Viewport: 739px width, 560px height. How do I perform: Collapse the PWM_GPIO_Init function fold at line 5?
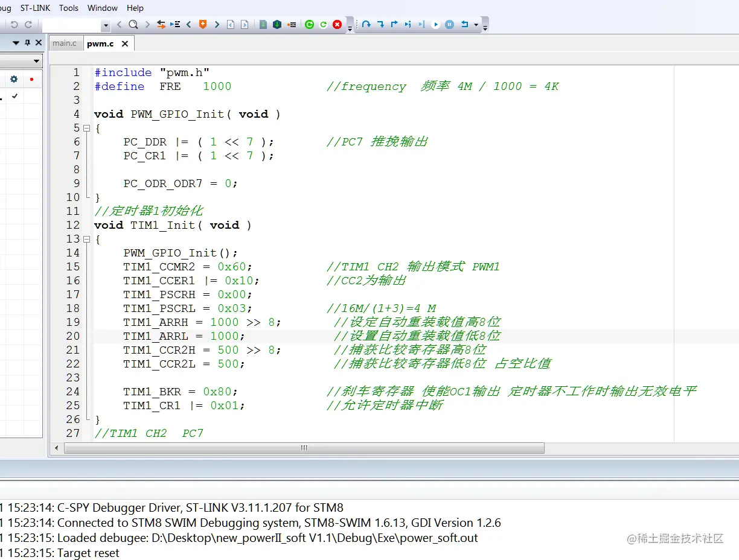pyautogui.click(x=86, y=128)
